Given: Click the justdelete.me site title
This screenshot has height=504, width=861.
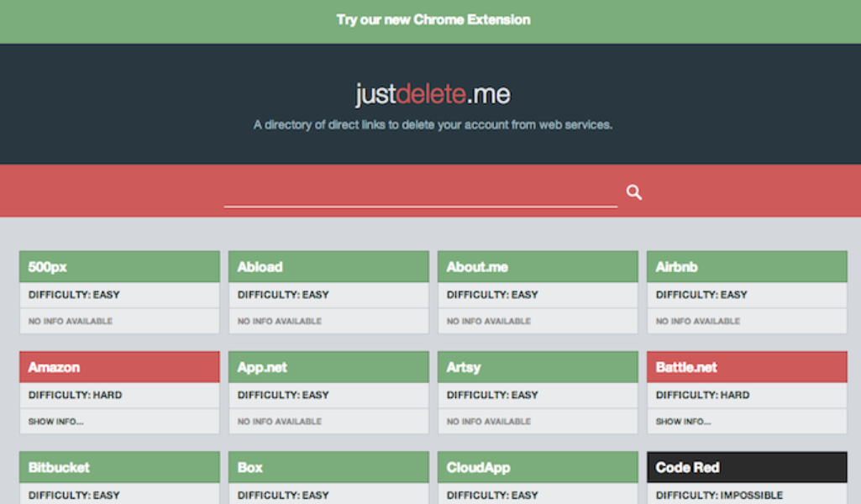Looking at the screenshot, I should [x=433, y=94].
